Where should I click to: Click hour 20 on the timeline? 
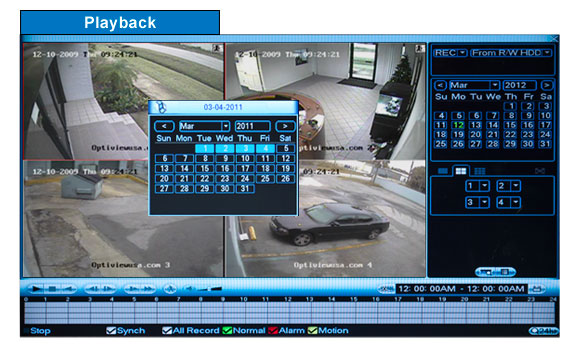point(465,299)
